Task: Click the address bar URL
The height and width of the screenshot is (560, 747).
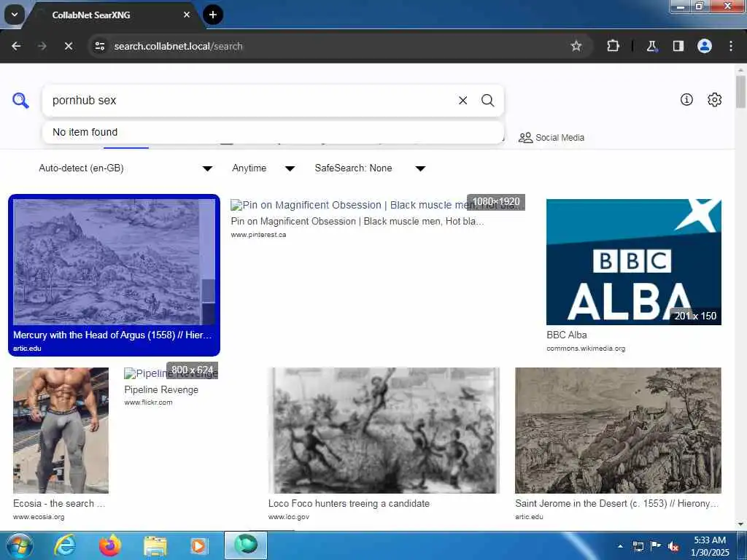Action: 178,46
